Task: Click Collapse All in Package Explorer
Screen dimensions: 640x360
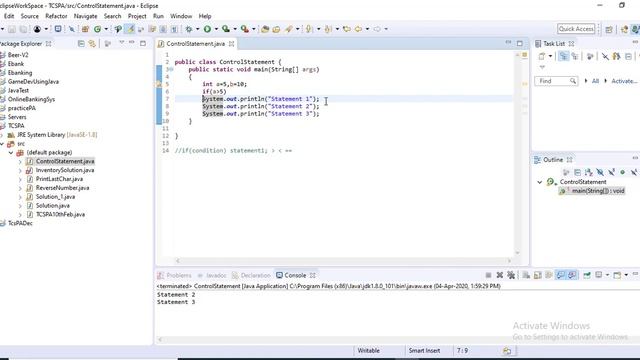Action: click(81, 44)
